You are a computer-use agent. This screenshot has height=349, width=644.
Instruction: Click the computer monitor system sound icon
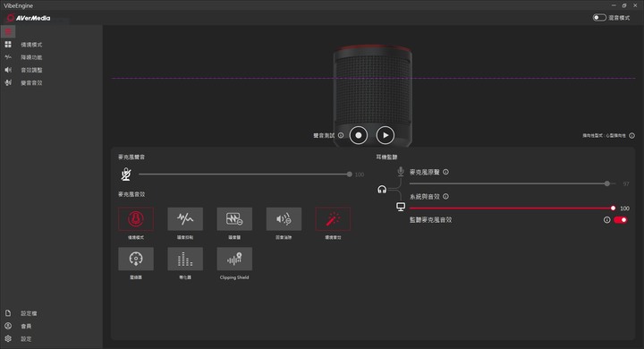tap(401, 207)
